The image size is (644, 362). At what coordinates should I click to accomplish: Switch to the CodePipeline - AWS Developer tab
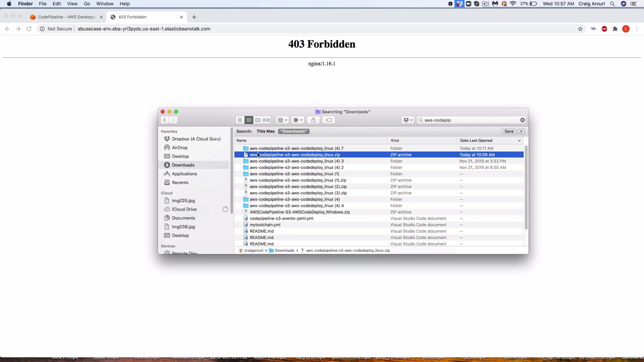click(65, 17)
